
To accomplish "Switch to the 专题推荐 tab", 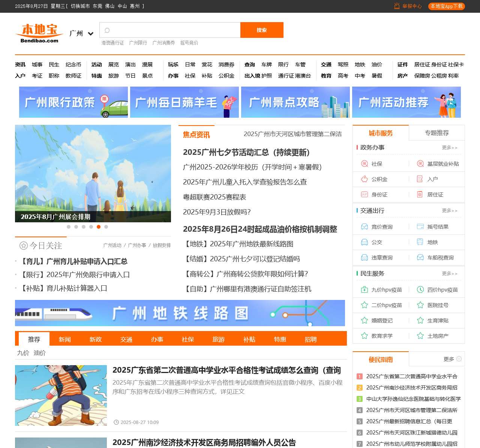I will pyautogui.click(x=436, y=133).
